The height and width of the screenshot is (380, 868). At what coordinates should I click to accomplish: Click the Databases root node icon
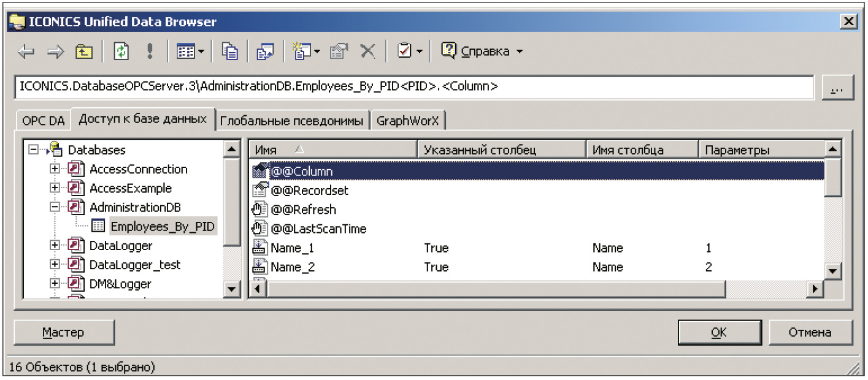pyautogui.click(x=55, y=150)
